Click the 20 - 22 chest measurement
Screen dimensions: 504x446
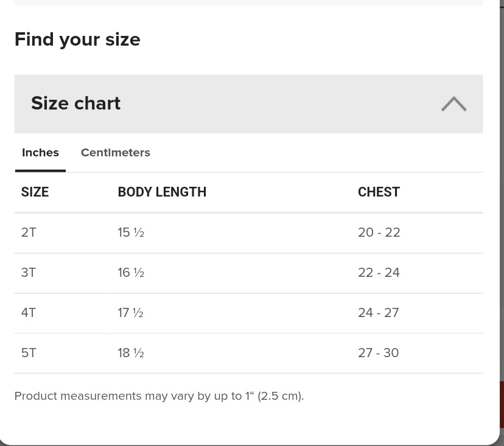(379, 232)
